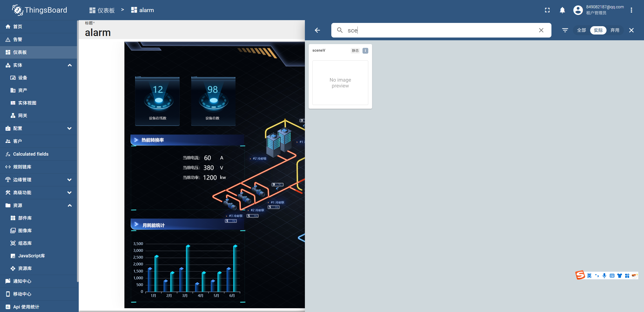Screen dimensions: 644x312
Task: Open the user account kebab menu
Action: coord(631,10)
